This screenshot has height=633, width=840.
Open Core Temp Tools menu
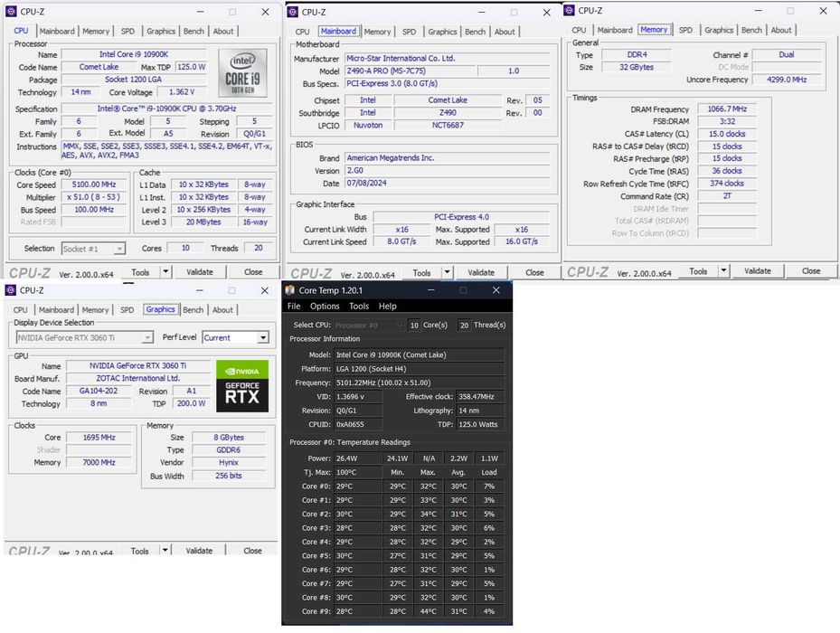[x=359, y=306]
